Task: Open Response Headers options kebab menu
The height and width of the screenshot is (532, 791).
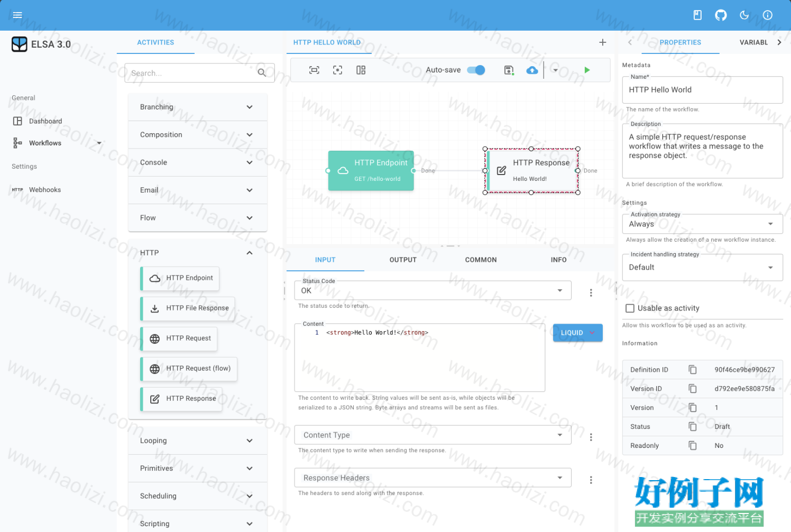Action: click(591, 480)
